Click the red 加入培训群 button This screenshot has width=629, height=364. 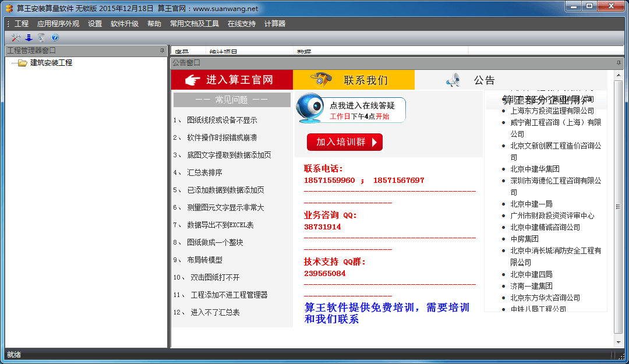click(345, 142)
